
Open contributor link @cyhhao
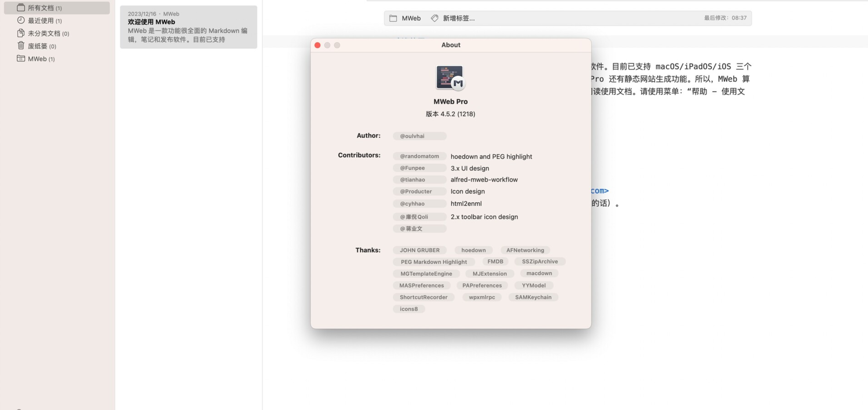pos(420,204)
